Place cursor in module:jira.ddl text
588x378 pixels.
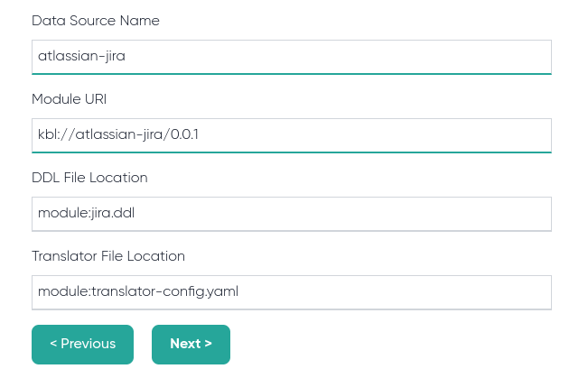pyautogui.click(x=86, y=213)
